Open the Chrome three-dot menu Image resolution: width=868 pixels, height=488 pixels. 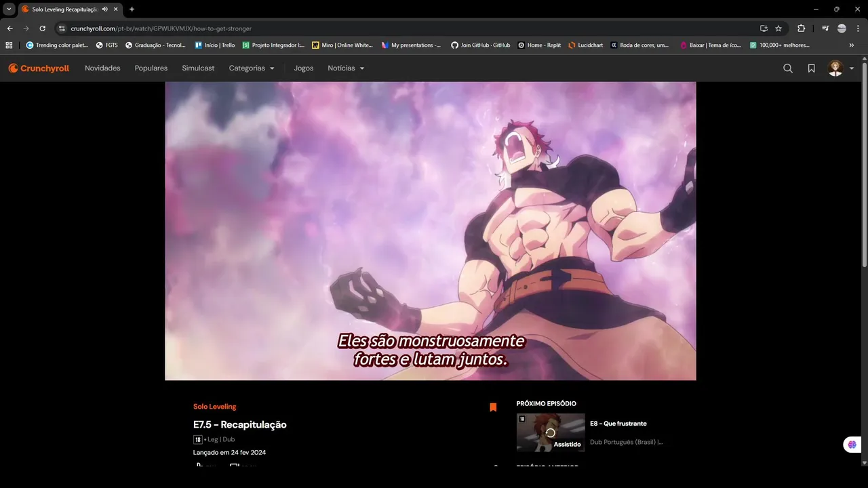click(x=858, y=28)
